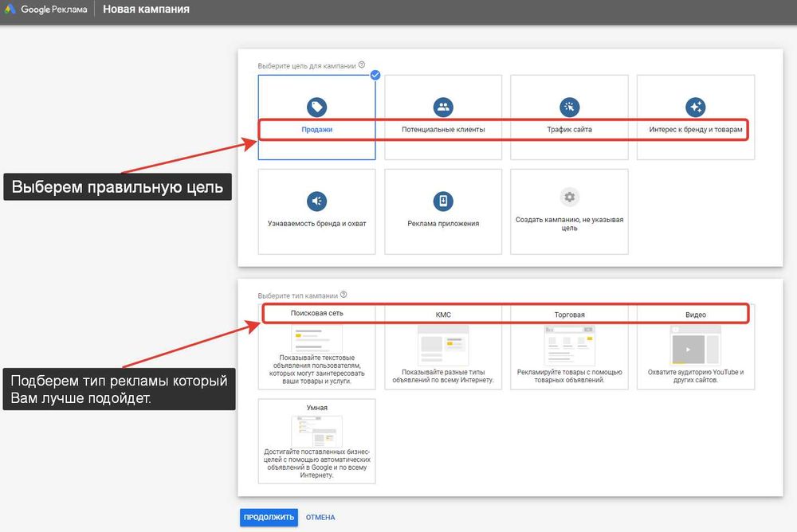
Task: Choose Интерес к бренду и товарам label
Action: pyautogui.click(x=695, y=130)
